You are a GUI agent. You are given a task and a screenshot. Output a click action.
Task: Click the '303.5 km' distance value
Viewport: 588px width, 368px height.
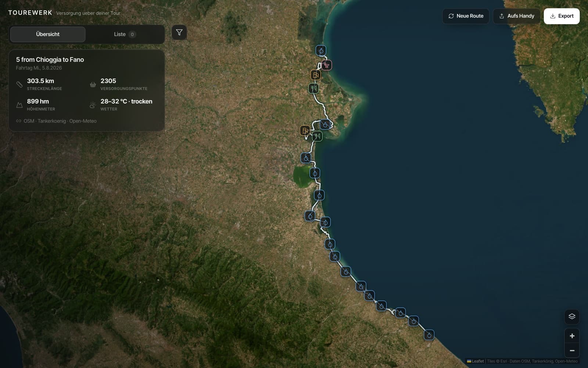pyautogui.click(x=40, y=81)
